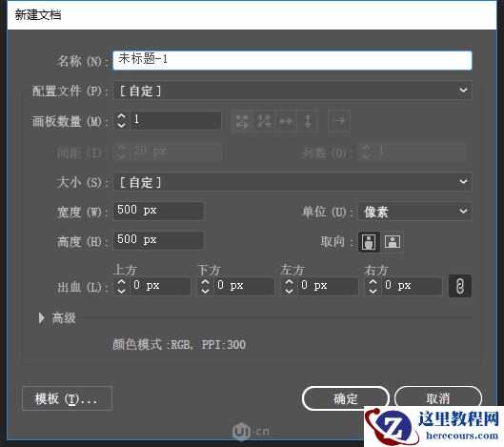The image size is (504, 447).
Task: Toggle the bleed link chain icon
Action: tap(460, 286)
